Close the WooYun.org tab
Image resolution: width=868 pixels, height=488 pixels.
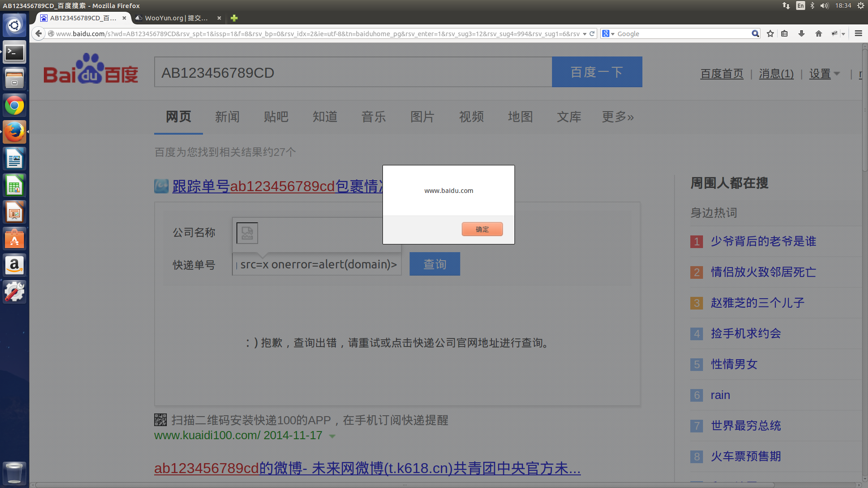click(x=219, y=18)
